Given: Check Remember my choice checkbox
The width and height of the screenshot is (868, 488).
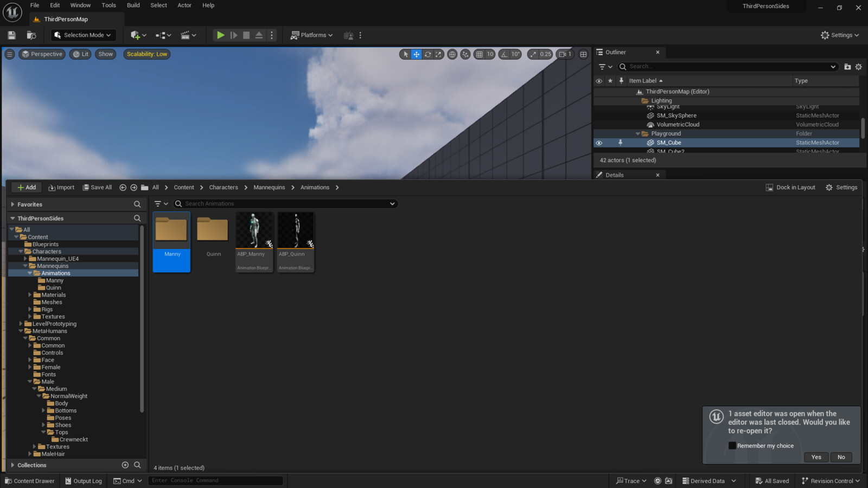Looking at the screenshot, I should coord(732,446).
